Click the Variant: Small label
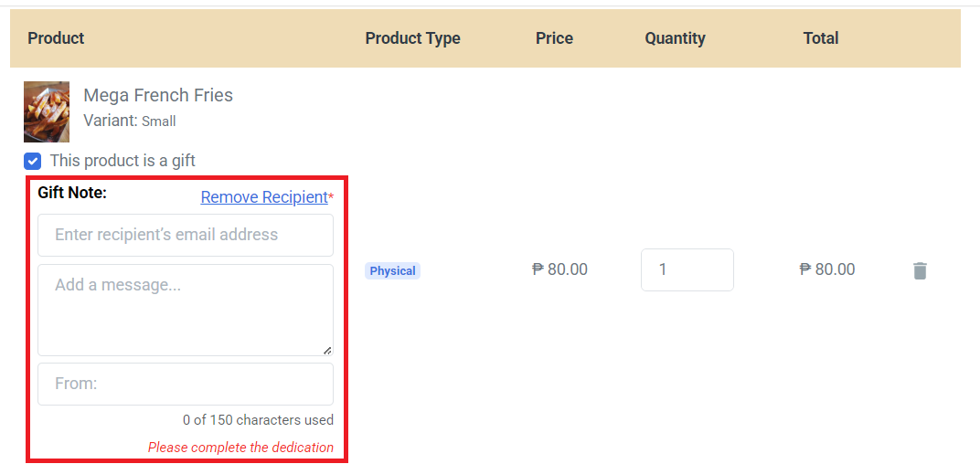Image resolution: width=980 pixels, height=464 pixels. (130, 121)
